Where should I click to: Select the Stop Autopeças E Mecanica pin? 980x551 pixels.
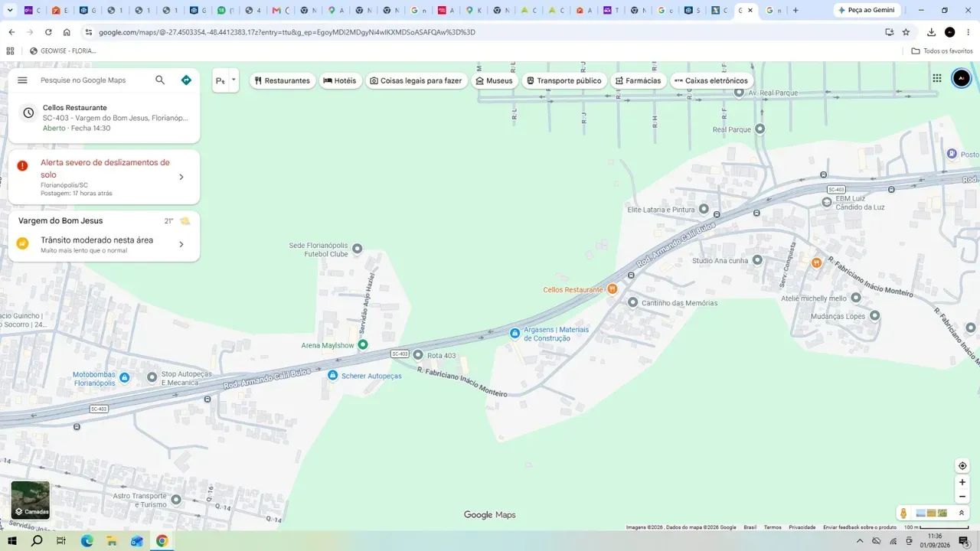pos(152,377)
